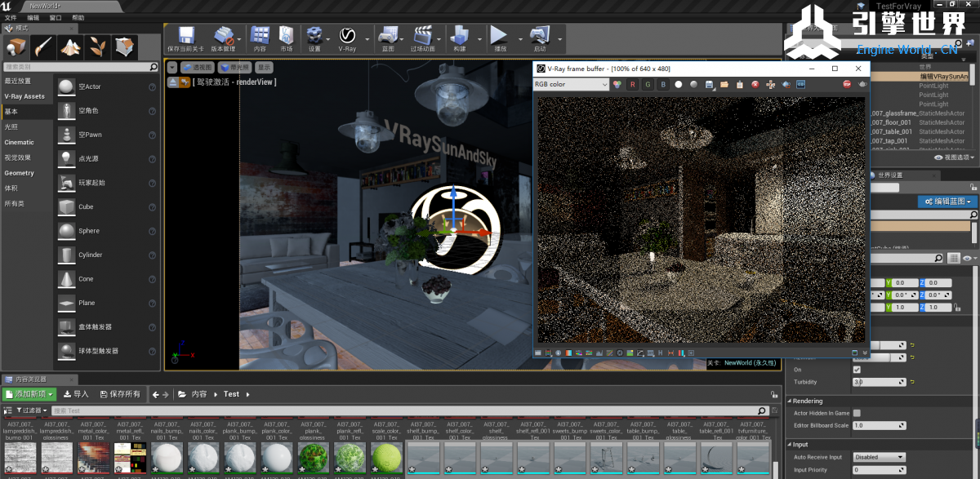Viewport: 980px width, 479px height.
Task: Click the 透视图 perspective view button
Action: (198, 68)
